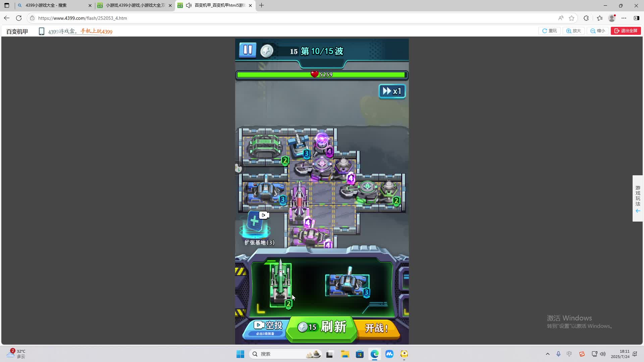
Task: Show hidden system tray icons chevron
Action: [548, 354]
